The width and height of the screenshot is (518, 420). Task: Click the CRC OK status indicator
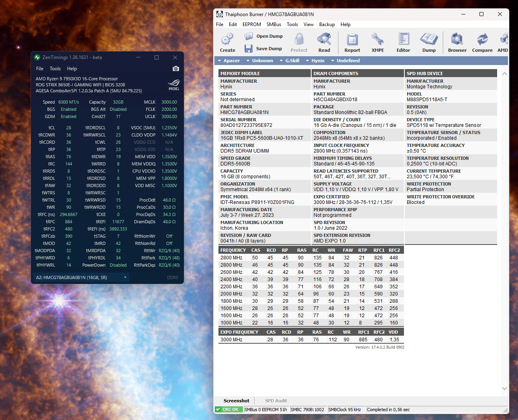(229, 410)
